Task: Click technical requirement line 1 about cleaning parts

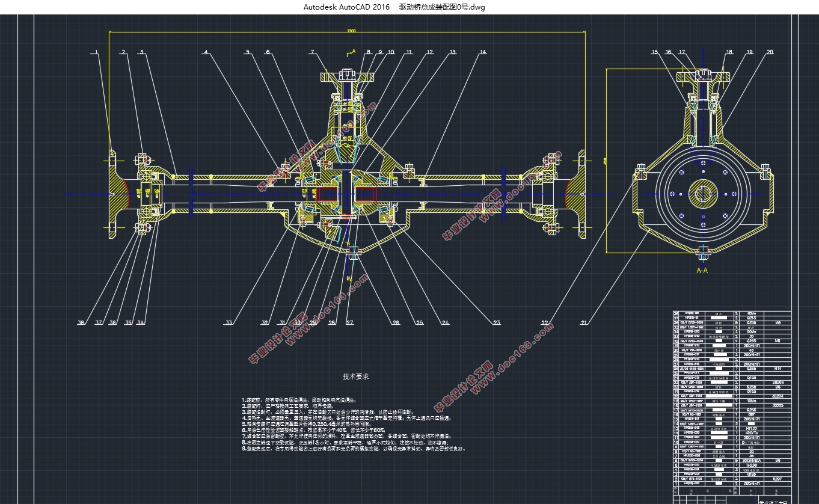Action: tap(299, 399)
